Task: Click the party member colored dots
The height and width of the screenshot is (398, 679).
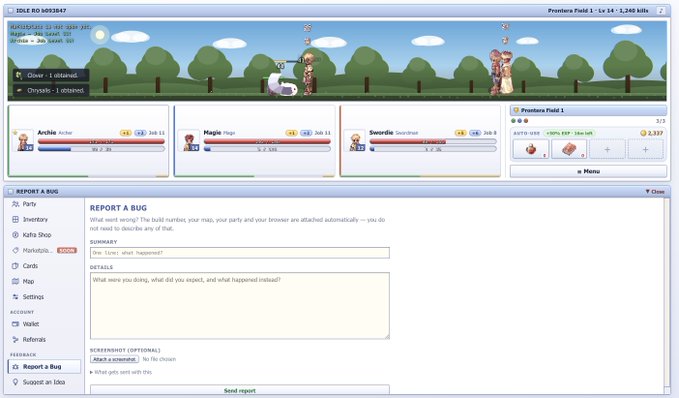Action: (520, 121)
